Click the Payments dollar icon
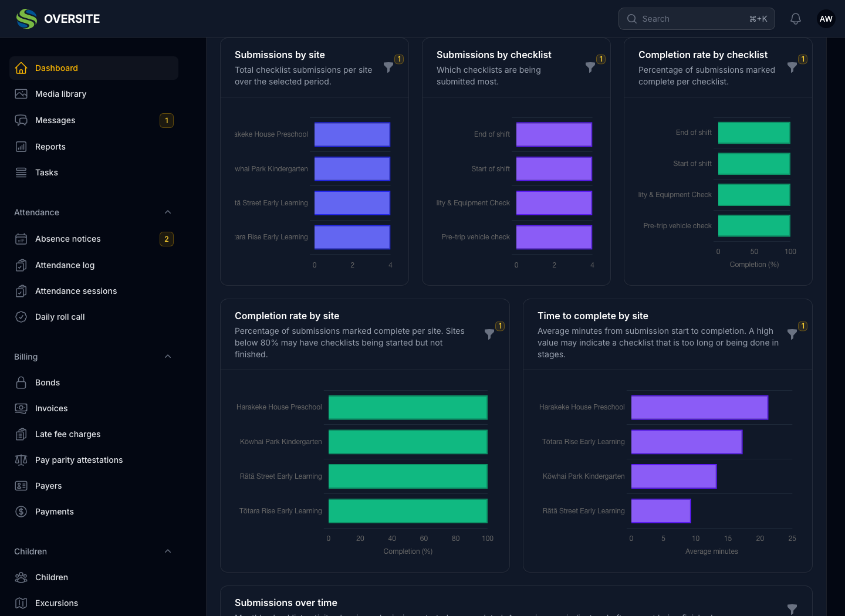Viewport: 845px width, 616px height. pos(21,512)
